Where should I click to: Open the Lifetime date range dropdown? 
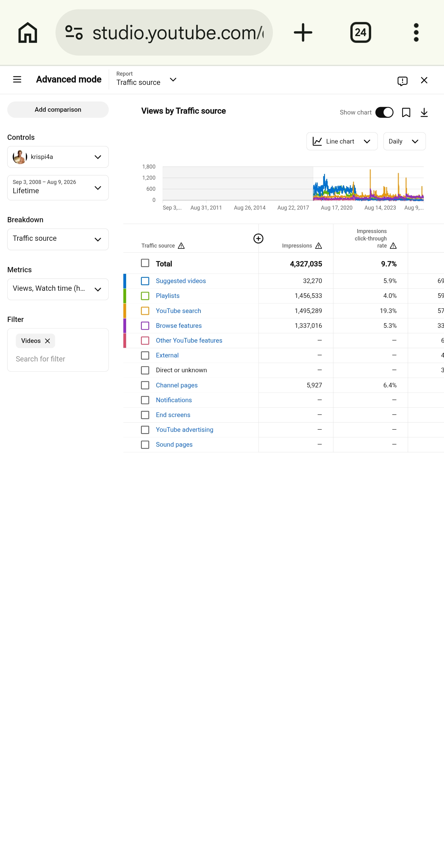click(58, 188)
